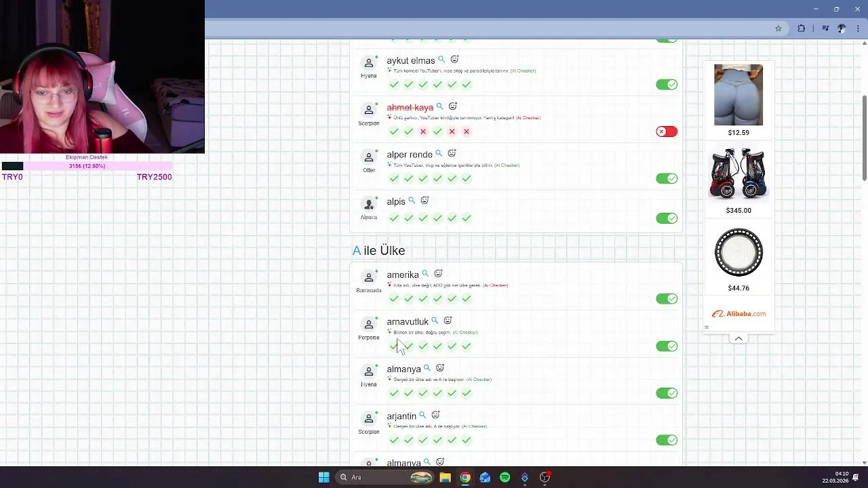Viewport: 868px width, 488px height.
Task: Toggle the green switch on the alpis row
Action: pos(667,218)
